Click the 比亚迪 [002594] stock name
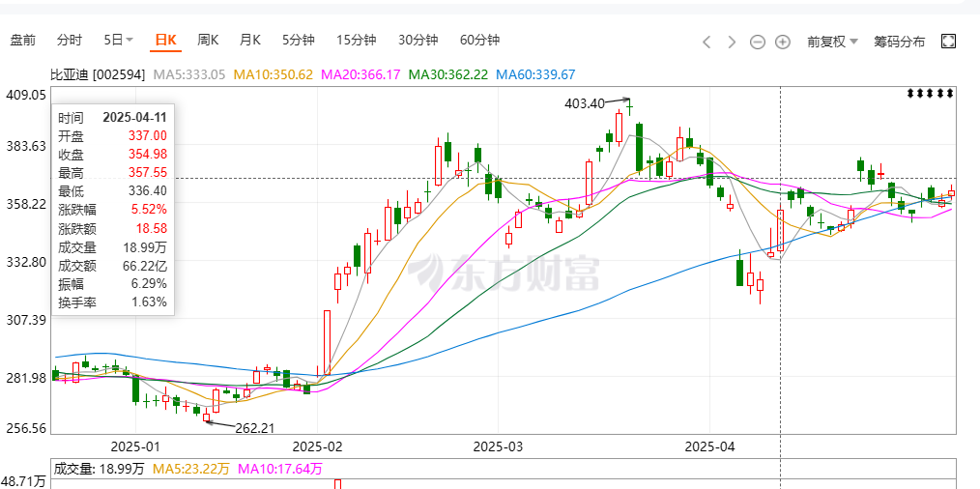The height and width of the screenshot is (489, 980). point(98,75)
